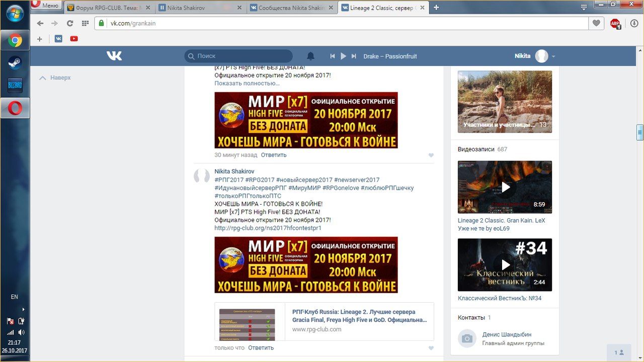Open YouTube bookmark in bookmarks bar
The height and width of the screenshot is (362, 644).
coord(74,39)
